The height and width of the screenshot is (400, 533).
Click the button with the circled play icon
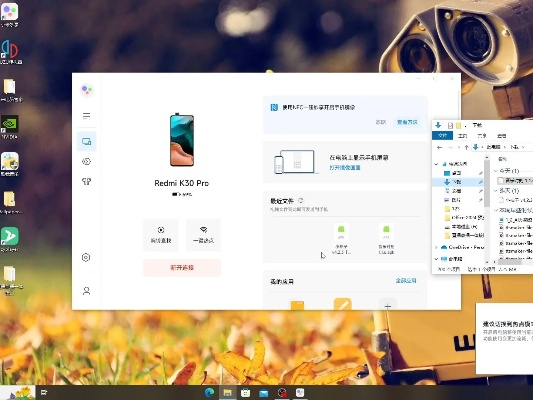point(161,234)
